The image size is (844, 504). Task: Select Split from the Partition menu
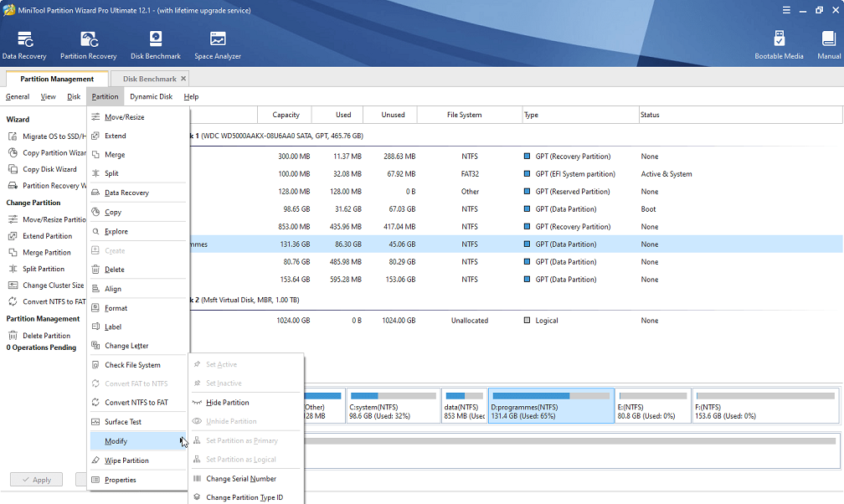[x=138, y=173]
